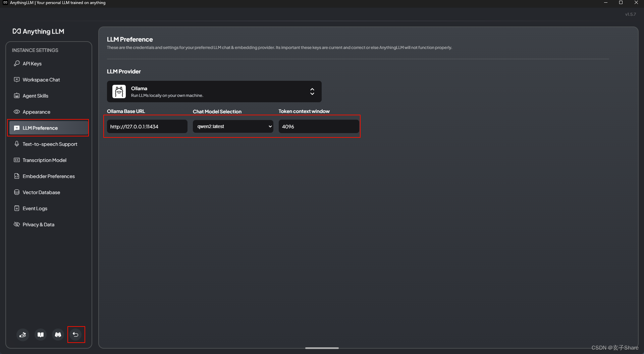
Task: Click the Embedder Preferences file icon
Action: pyautogui.click(x=17, y=176)
